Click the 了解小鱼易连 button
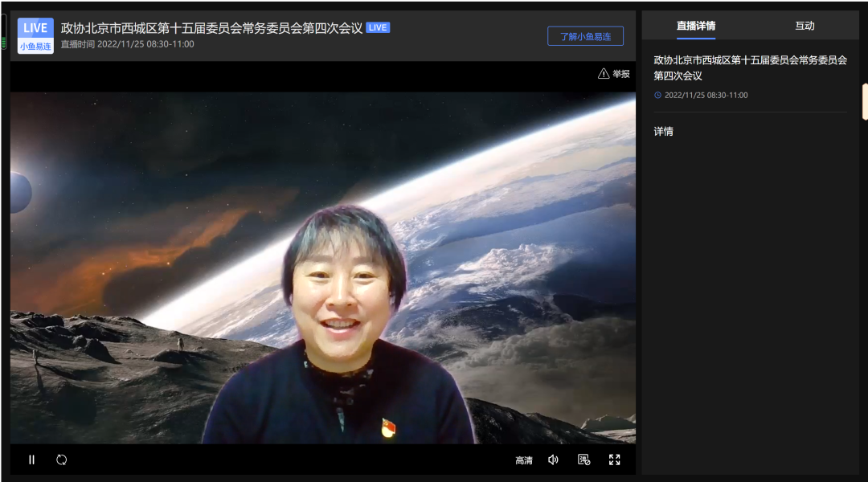The height and width of the screenshot is (482, 868). click(x=585, y=36)
